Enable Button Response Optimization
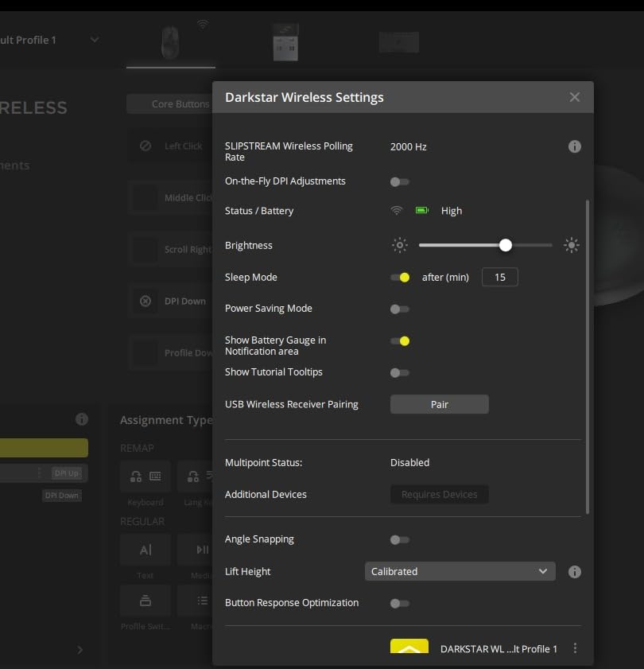Image resolution: width=644 pixels, height=669 pixels. pos(400,603)
